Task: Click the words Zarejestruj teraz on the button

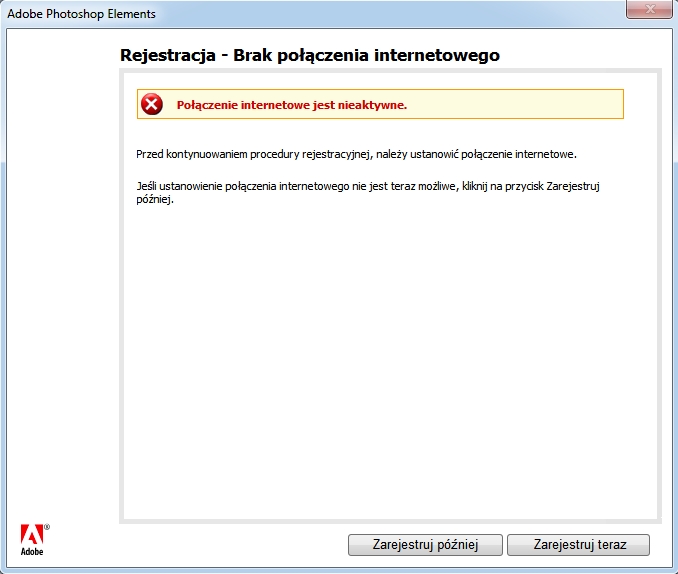Action: (579, 545)
